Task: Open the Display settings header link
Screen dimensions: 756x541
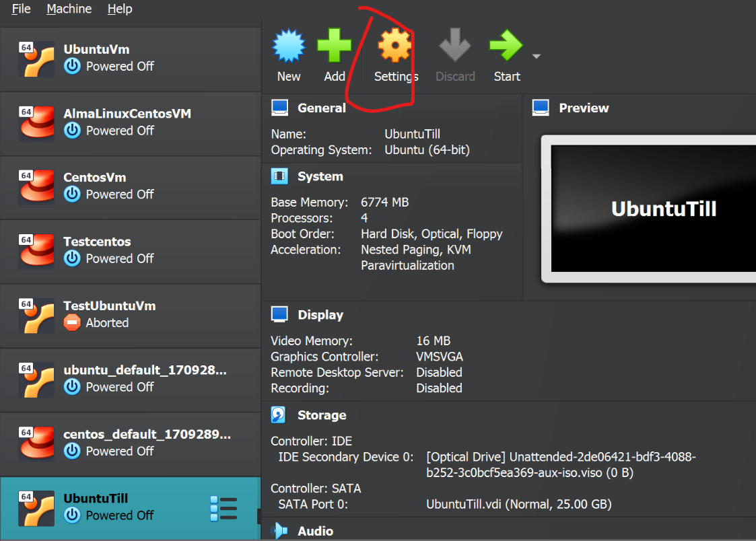Action: tap(320, 315)
